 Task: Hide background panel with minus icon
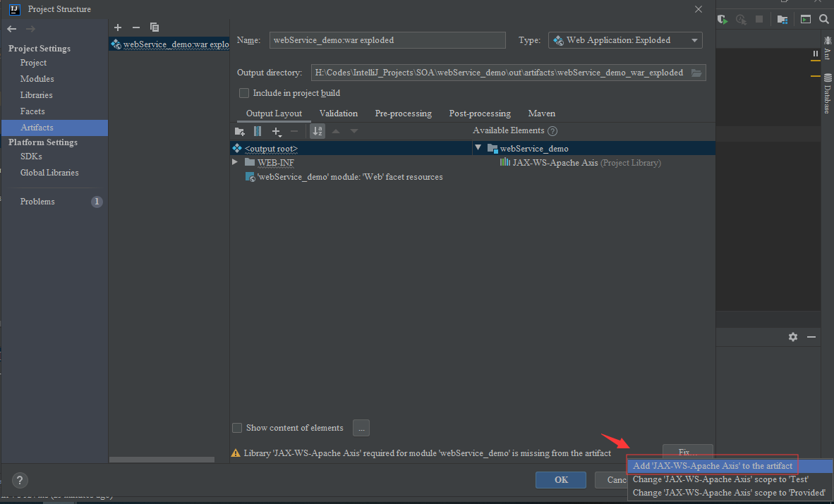(x=811, y=337)
